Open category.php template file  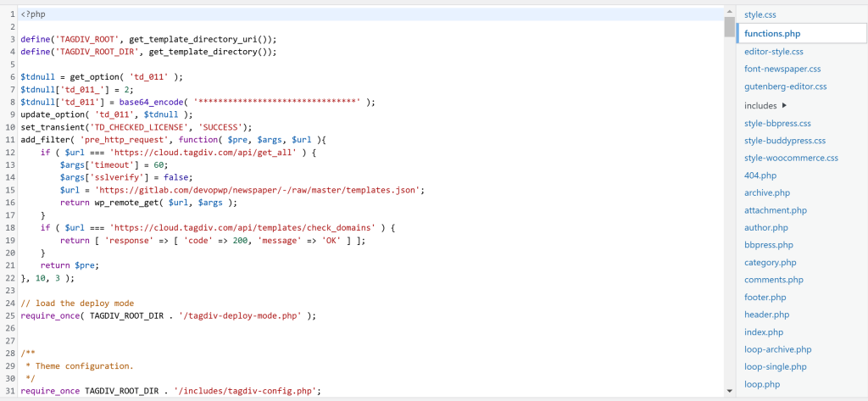tap(770, 263)
